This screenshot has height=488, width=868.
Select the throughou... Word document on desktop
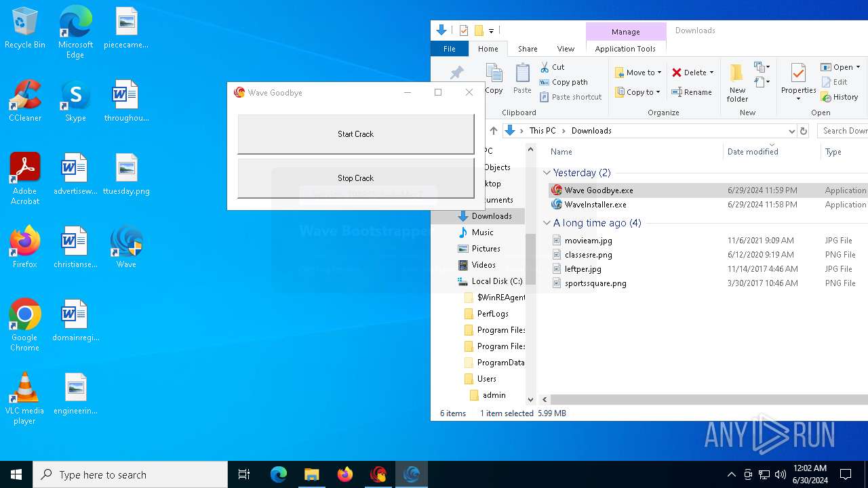coord(126,102)
